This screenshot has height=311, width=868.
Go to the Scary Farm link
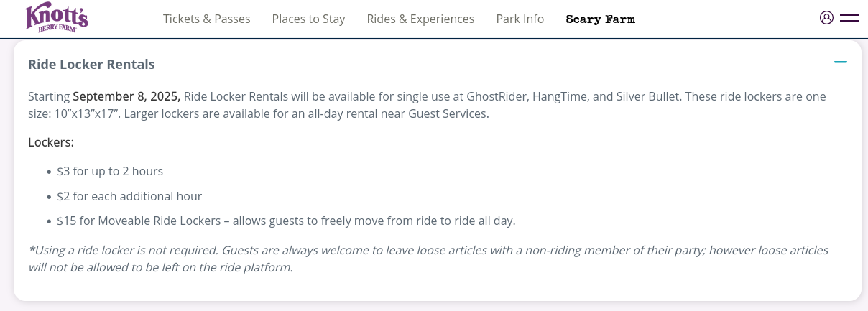(x=600, y=19)
